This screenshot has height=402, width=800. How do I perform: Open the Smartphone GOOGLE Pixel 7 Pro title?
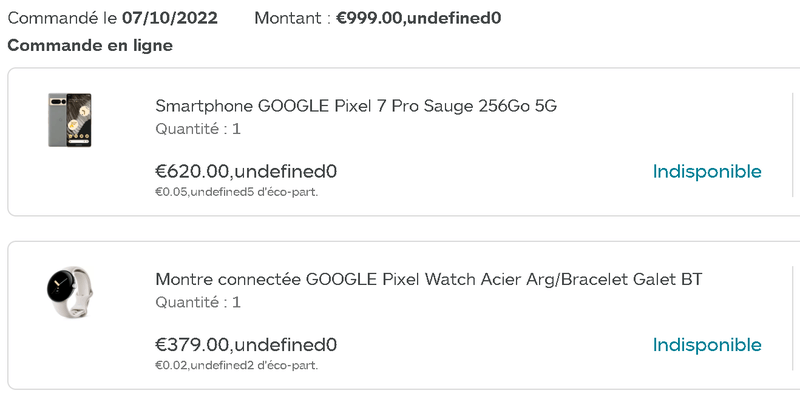pos(355,106)
